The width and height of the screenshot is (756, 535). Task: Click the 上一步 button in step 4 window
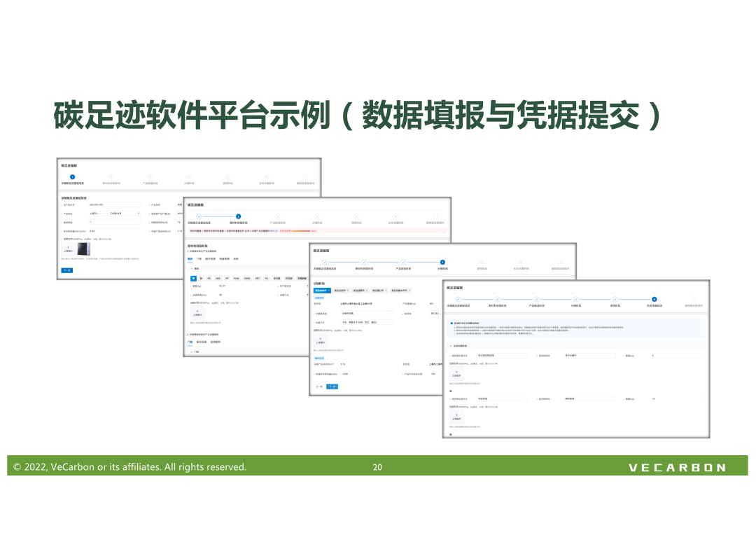[319, 387]
